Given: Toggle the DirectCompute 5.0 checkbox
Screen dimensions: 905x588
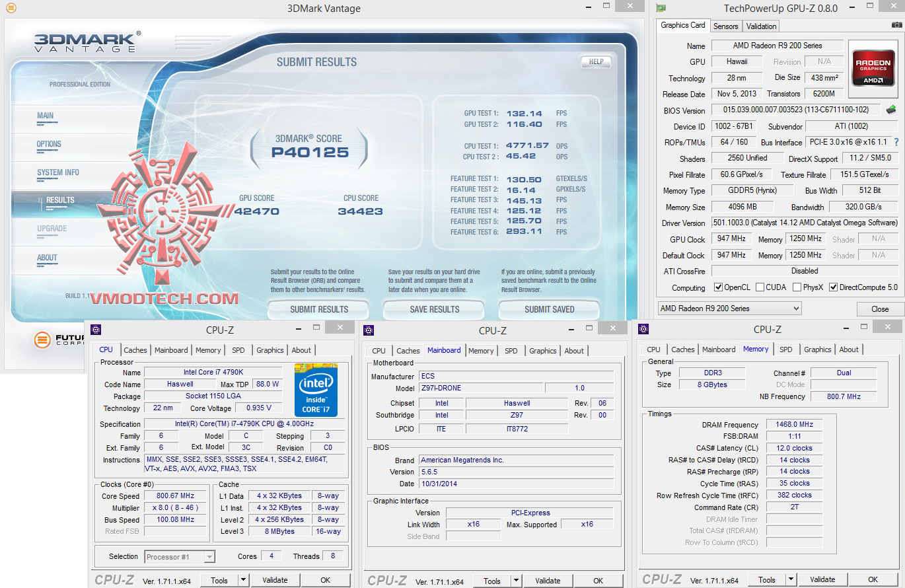Looking at the screenshot, I should tap(833, 287).
